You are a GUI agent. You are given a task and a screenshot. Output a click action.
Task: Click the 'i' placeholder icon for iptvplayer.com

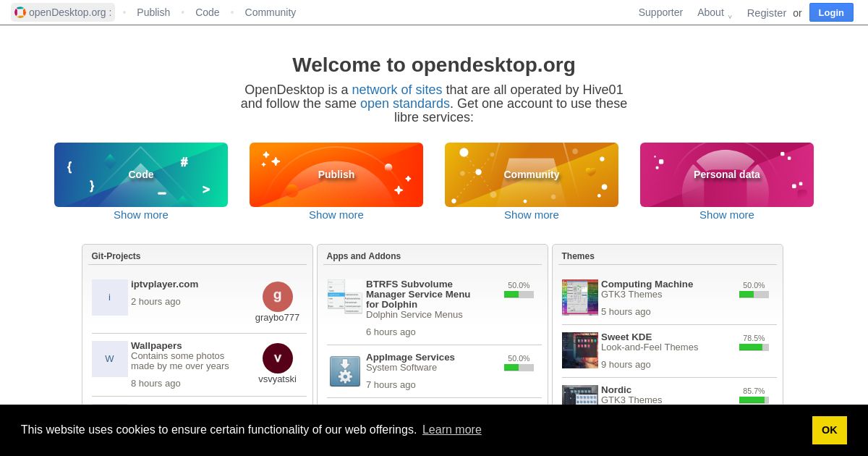tap(110, 297)
